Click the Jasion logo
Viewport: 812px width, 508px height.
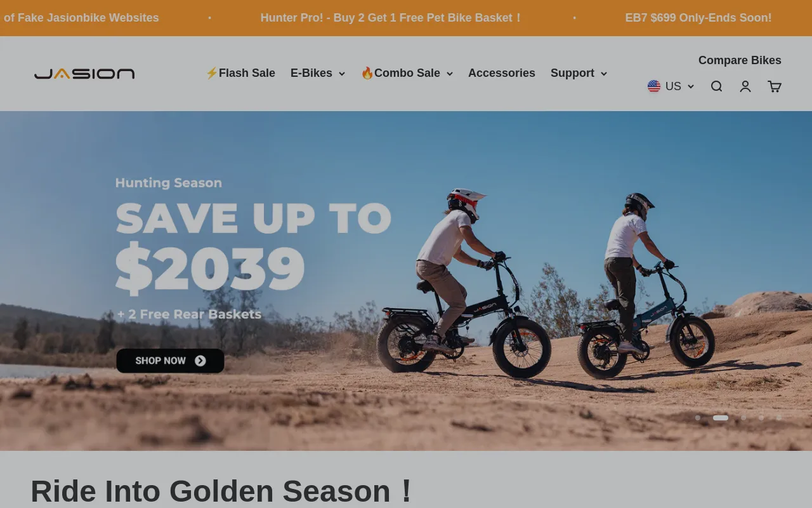click(x=84, y=74)
